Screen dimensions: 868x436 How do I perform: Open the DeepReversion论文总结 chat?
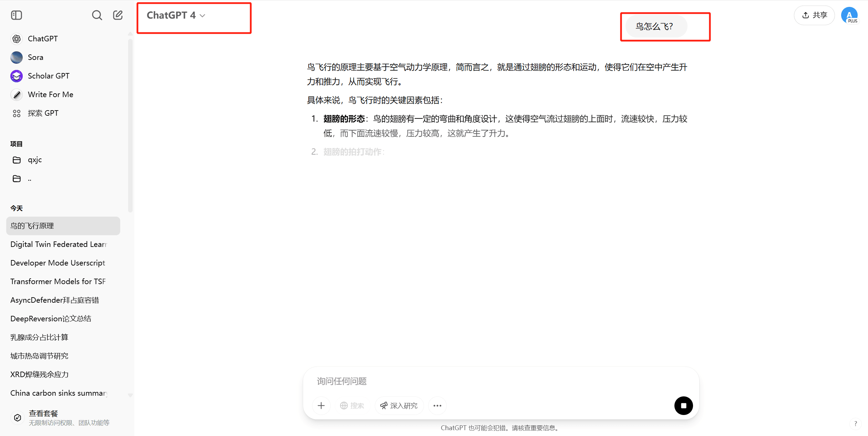click(63, 319)
